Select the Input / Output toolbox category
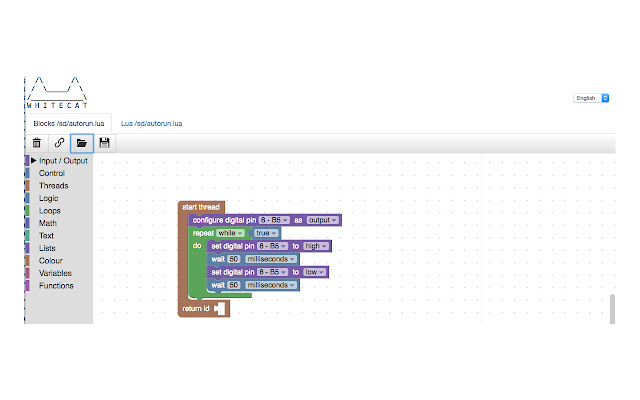 point(63,161)
